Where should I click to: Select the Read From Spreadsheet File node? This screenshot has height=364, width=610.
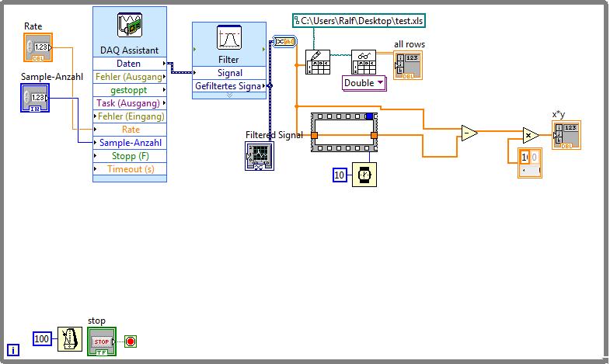pyautogui.click(x=364, y=62)
